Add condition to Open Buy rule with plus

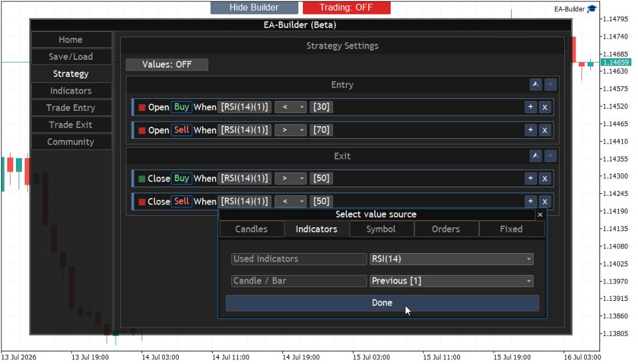click(x=530, y=107)
